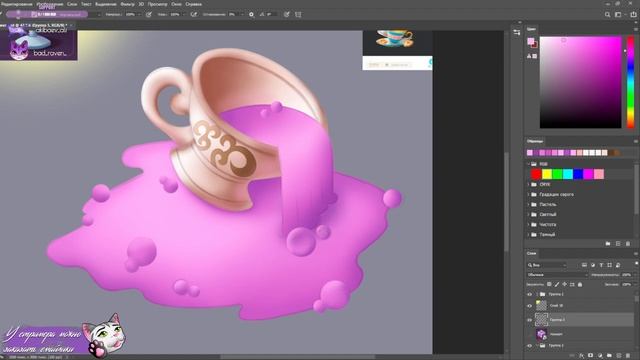Click the symmetry paint icon in options bar
This screenshot has width=640, height=360.
(x=298, y=14)
